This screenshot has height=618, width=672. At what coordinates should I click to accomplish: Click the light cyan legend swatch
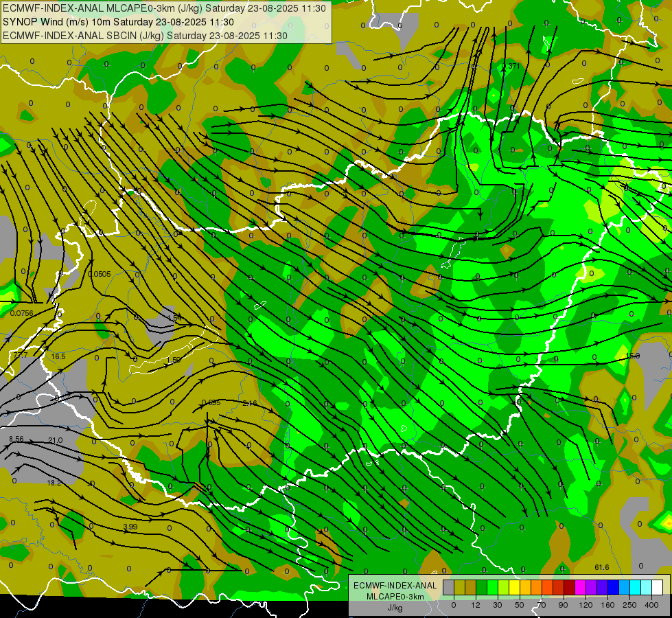[647, 588]
